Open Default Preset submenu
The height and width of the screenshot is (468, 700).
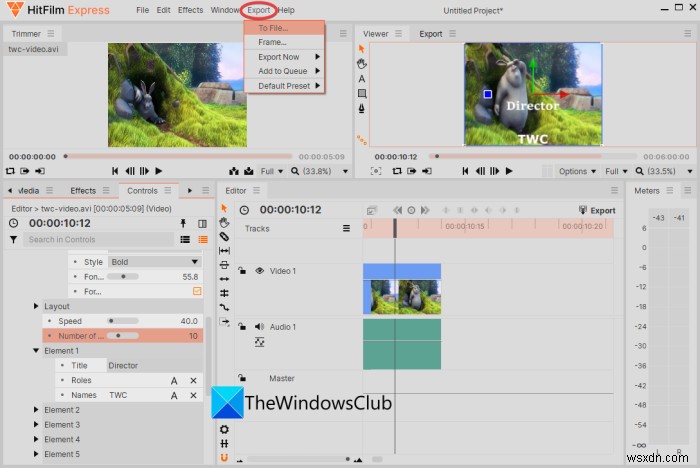pos(284,86)
